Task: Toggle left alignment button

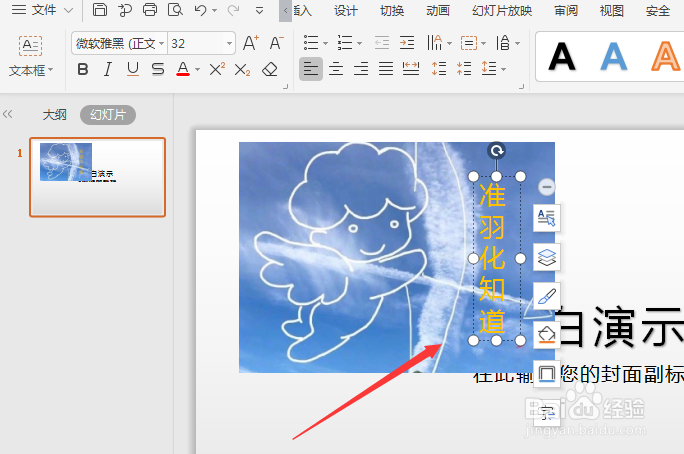Action: pyautogui.click(x=311, y=69)
